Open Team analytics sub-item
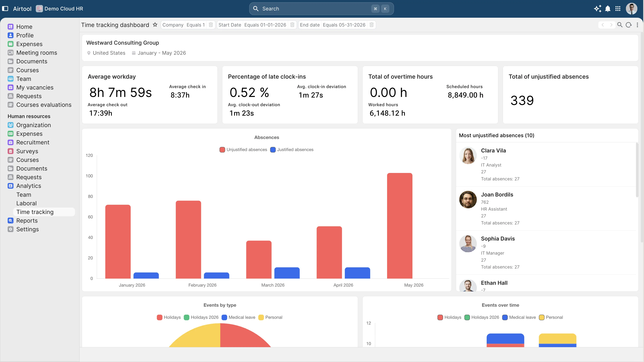This screenshot has width=644, height=362. [24, 194]
